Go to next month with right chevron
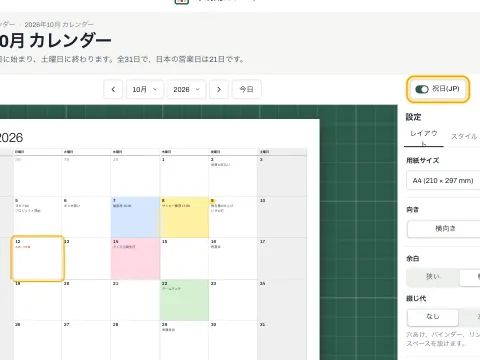 pyautogui.click(x=219, y=89)
